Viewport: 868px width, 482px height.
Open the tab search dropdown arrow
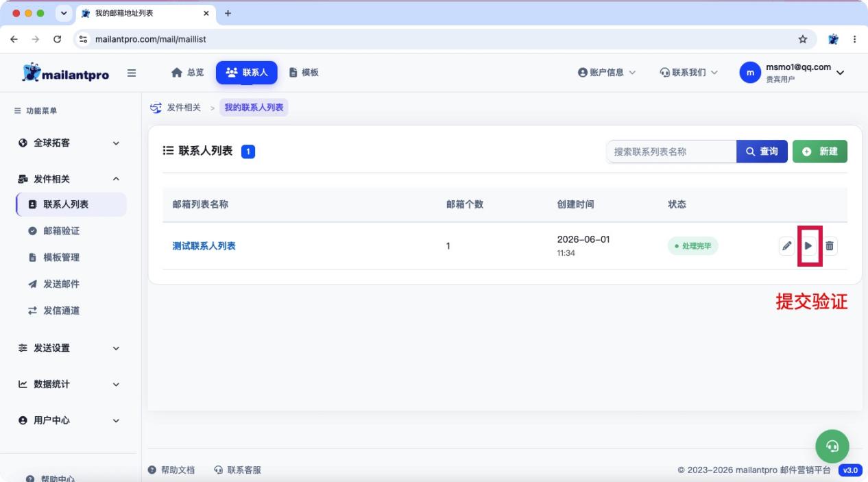click(64, 13)
